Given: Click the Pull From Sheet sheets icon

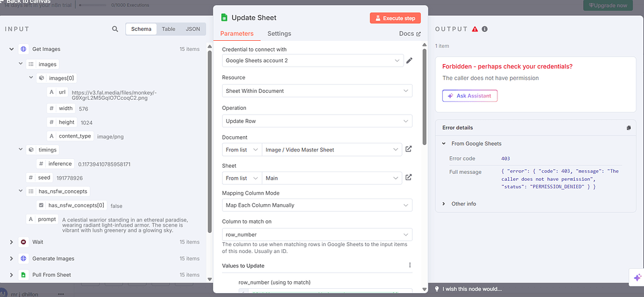Looking at the screenshot, I should coord(23,275).
